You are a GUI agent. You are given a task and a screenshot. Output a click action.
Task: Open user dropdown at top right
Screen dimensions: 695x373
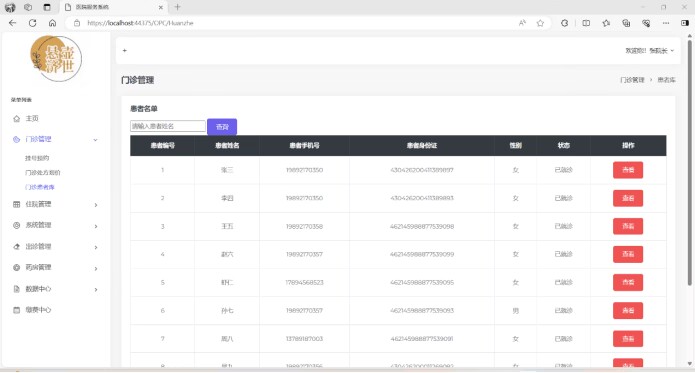pos(650,51)
